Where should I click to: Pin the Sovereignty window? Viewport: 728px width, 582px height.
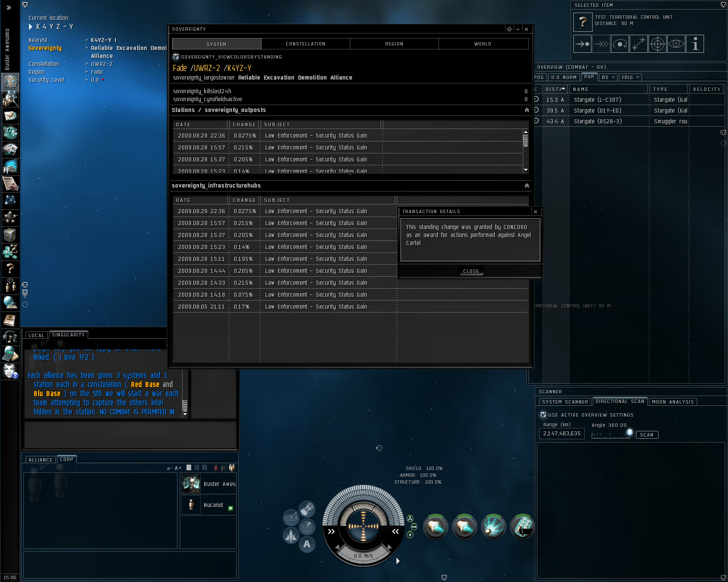tap(509, 29)
